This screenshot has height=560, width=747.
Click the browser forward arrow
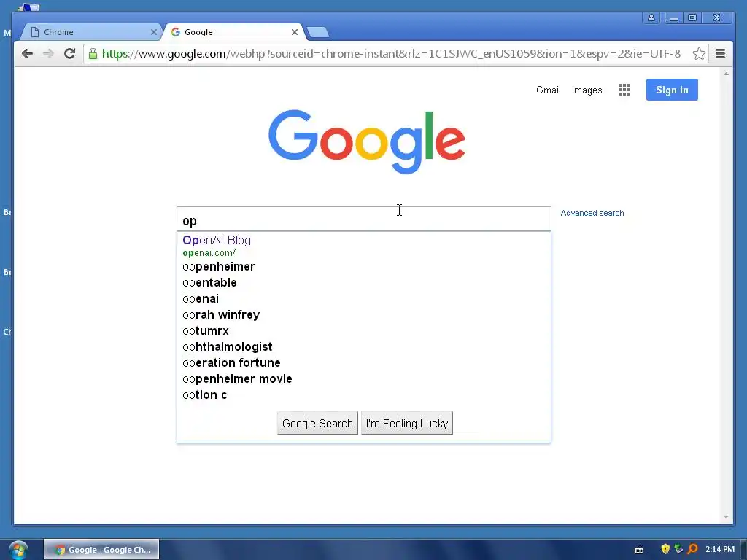(48, 54)
